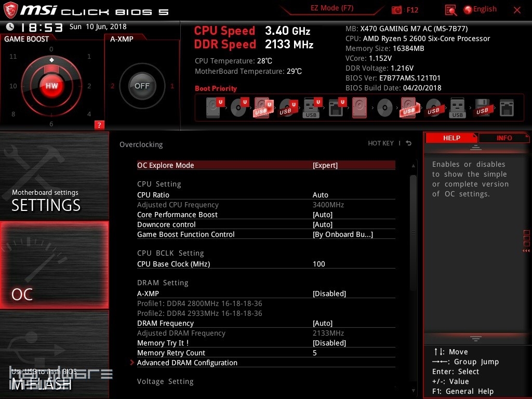The image size is (532, 399).
Task: Open the M-FLASH section
Action: coord(54,354)
